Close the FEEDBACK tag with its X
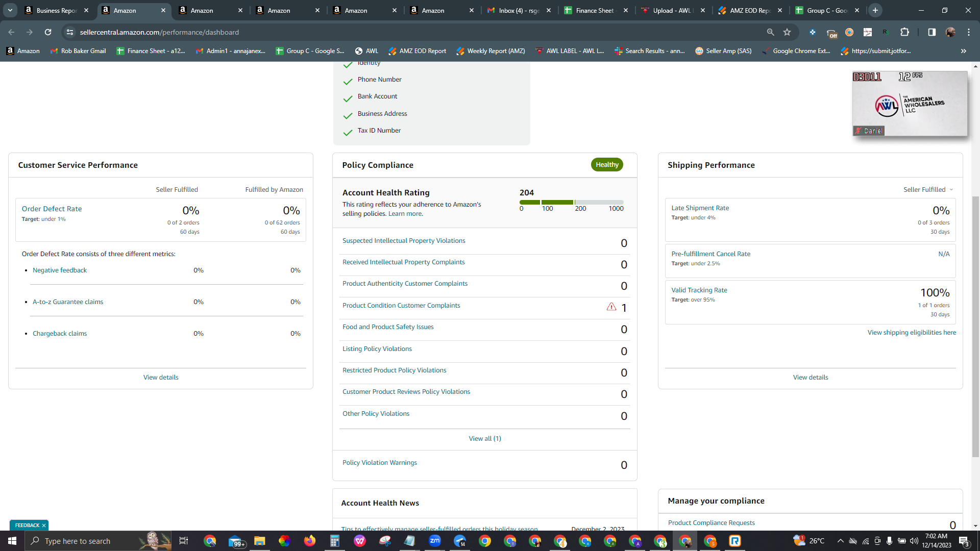980x551 pixels. (44, 525)
